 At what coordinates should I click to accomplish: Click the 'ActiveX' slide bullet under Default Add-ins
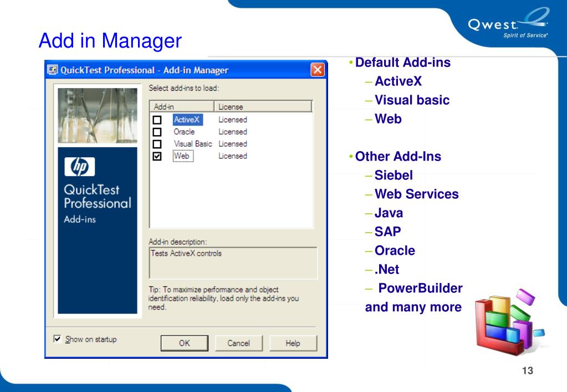pos(398,81)
